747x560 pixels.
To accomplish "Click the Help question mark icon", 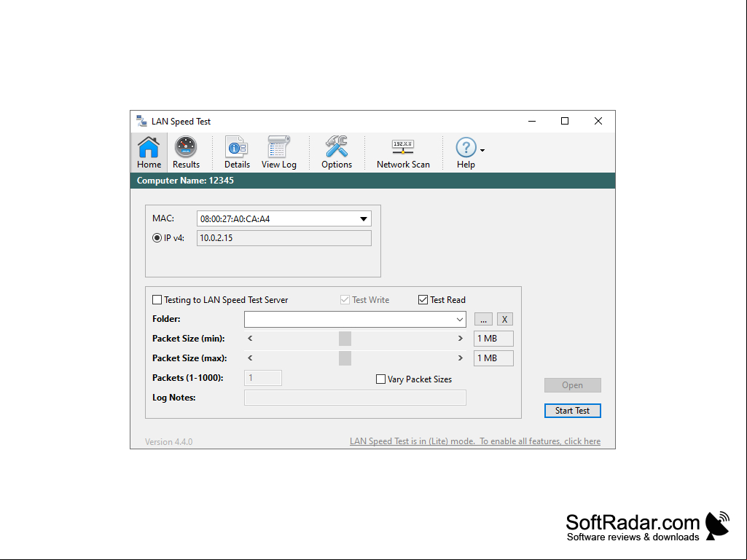I will 466,147.
